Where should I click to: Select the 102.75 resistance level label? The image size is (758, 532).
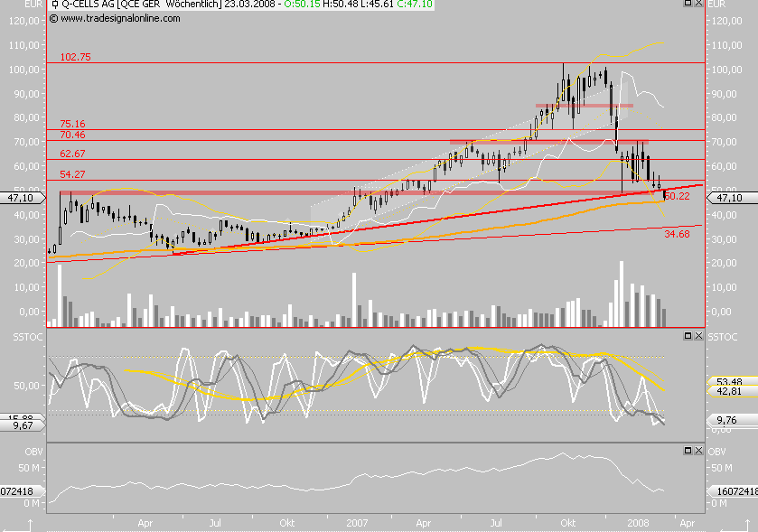(x=75, y=57)
